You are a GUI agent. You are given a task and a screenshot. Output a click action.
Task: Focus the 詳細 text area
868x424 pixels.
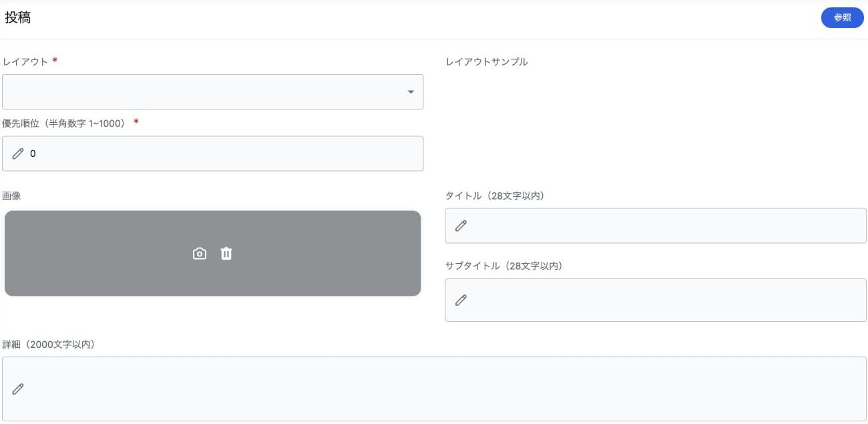pos(434,389)
